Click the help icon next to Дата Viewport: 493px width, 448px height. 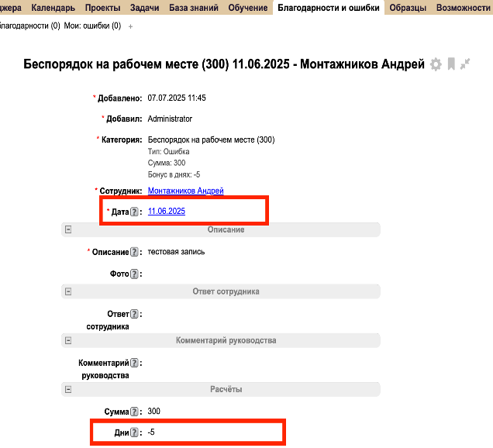click(134, 212)
